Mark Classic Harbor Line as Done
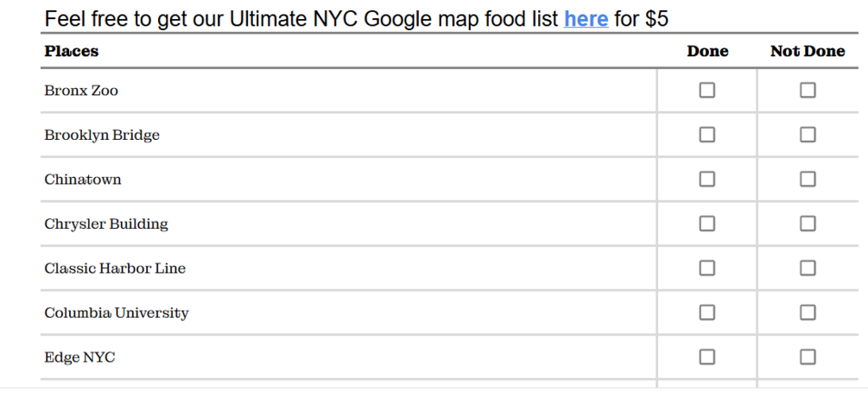The height and width of the screenshot is (397, 868). point(706,268)
